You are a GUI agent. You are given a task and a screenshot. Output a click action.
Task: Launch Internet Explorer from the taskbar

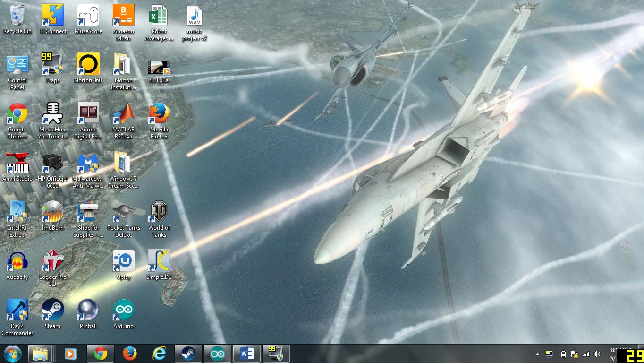tap(159, 354)
